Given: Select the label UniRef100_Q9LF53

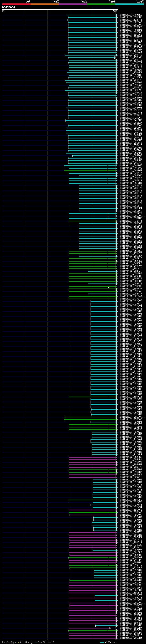Looking at the screenshot, I should (131, 158).
